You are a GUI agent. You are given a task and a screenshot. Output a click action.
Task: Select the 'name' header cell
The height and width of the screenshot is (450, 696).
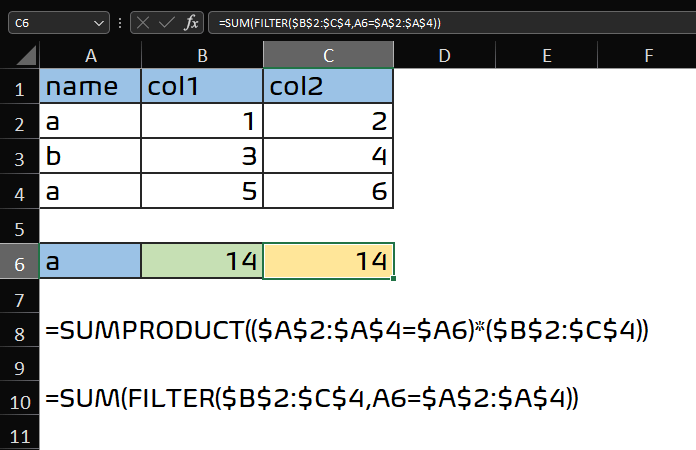pyautogui.click(x=90, y=86)
